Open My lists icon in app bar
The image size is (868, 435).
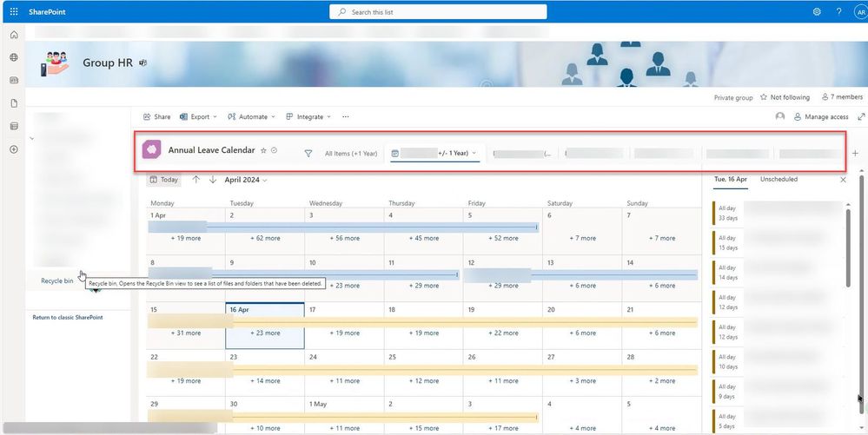pyautogui.click(x=14, y=126)
